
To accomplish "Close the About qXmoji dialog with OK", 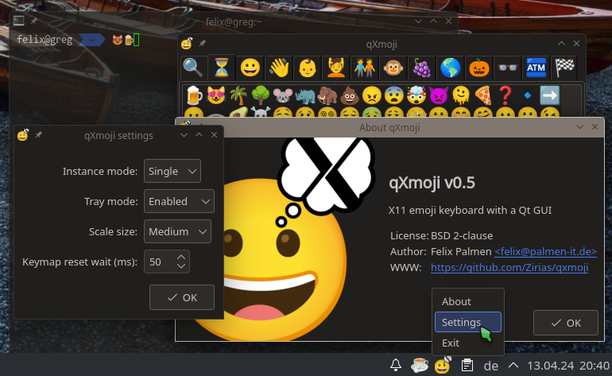I will coord(566,323).
